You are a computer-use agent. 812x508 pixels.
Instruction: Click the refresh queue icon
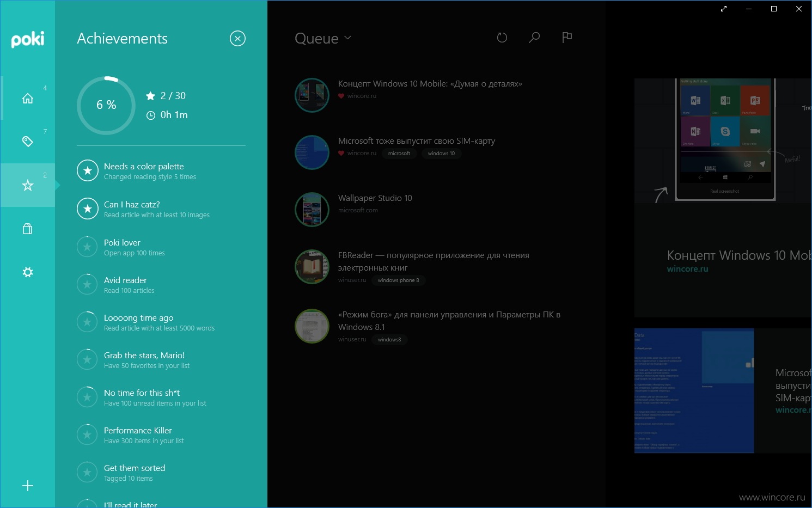pos(502,38)
